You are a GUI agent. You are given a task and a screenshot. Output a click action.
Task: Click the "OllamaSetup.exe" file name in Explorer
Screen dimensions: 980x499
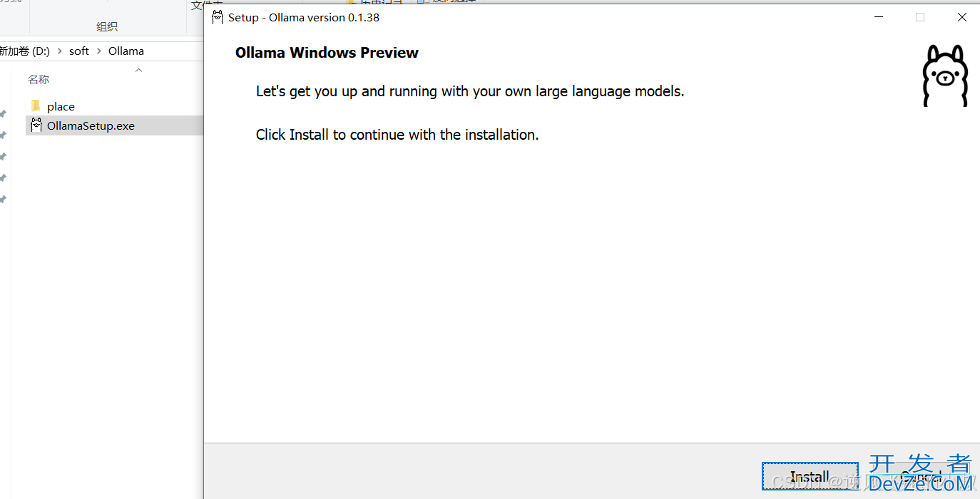91,126
